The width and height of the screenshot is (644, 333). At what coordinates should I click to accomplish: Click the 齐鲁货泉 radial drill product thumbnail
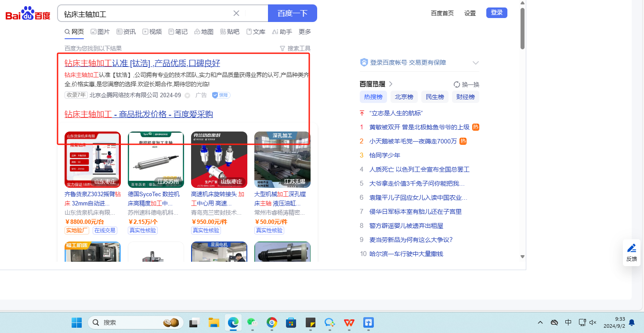pos(93,160)
